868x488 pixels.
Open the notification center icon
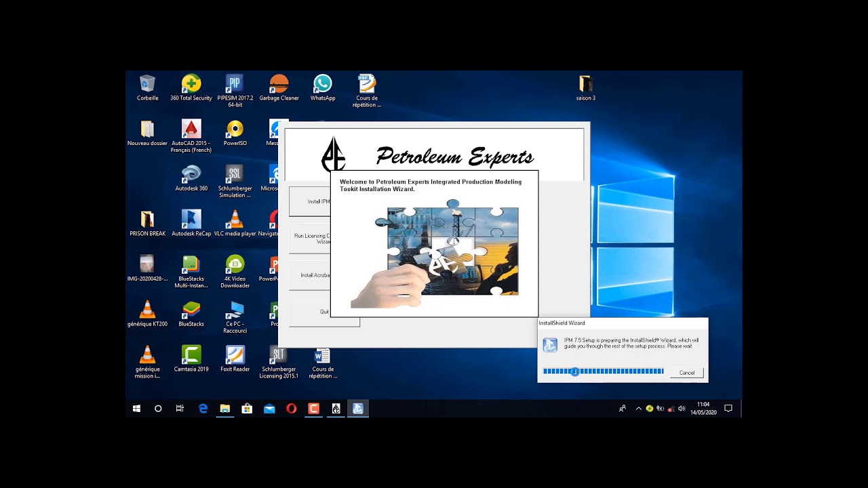(728, 409)
